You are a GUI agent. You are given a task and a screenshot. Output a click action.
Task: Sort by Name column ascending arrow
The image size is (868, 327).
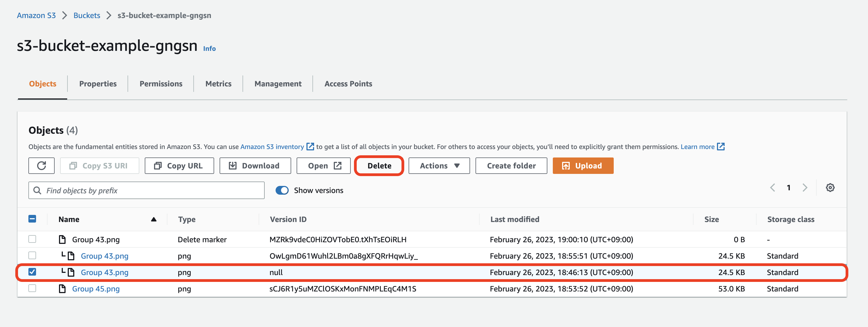[x=154, y=219]
